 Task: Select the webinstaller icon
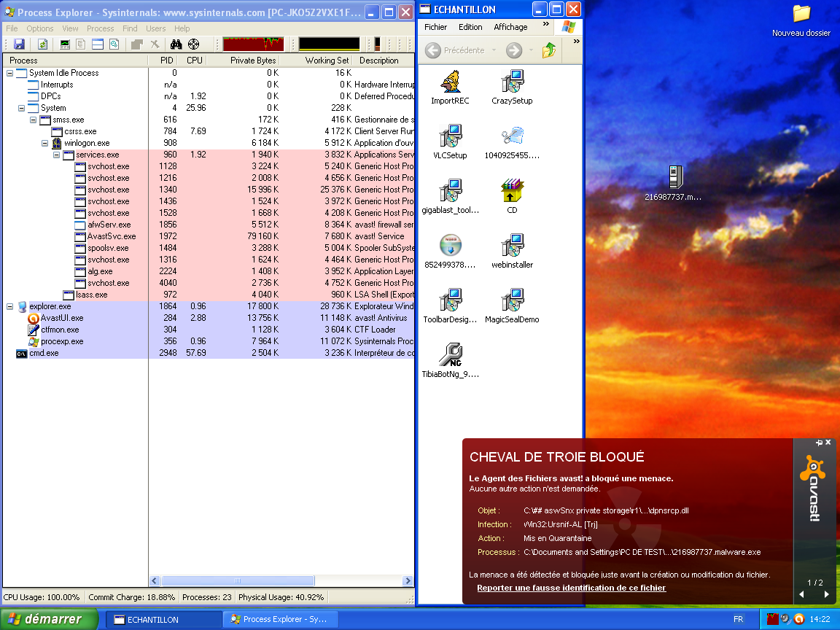click(512, 252)
